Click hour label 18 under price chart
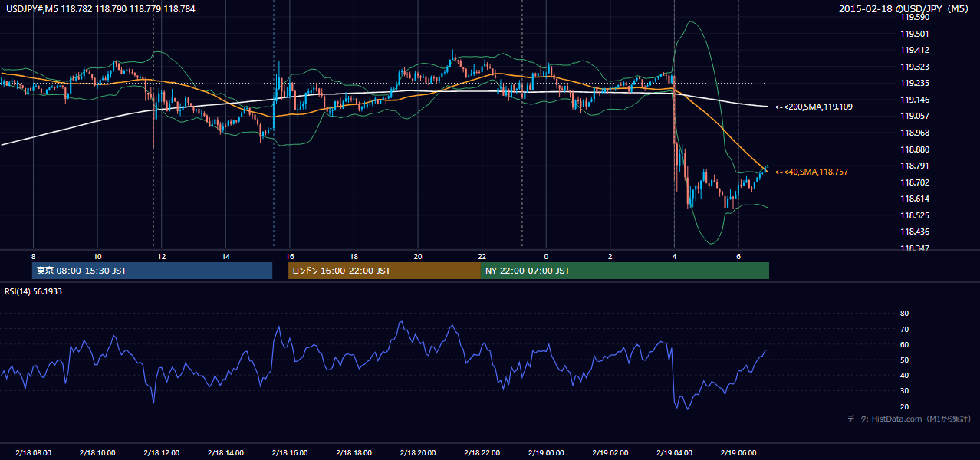 pyautogui.click(x=354, y=256)
